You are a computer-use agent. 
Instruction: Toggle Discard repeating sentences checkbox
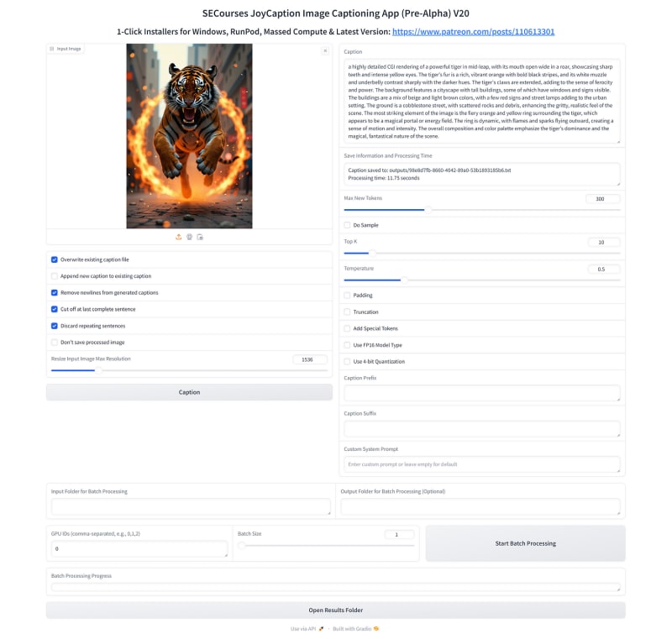point(55,326)
